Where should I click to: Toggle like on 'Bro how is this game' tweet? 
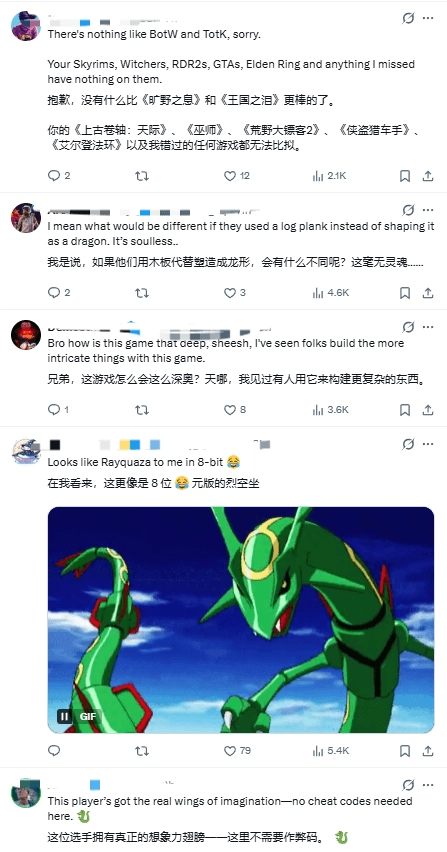230,410
